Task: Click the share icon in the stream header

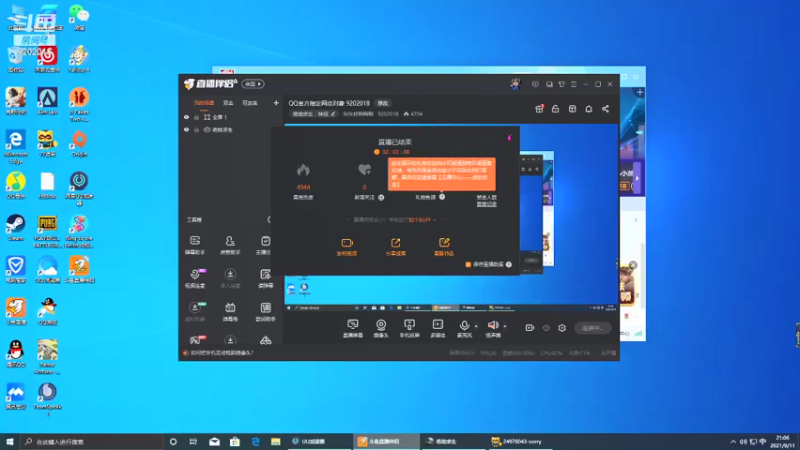Action: pos(605,109)
